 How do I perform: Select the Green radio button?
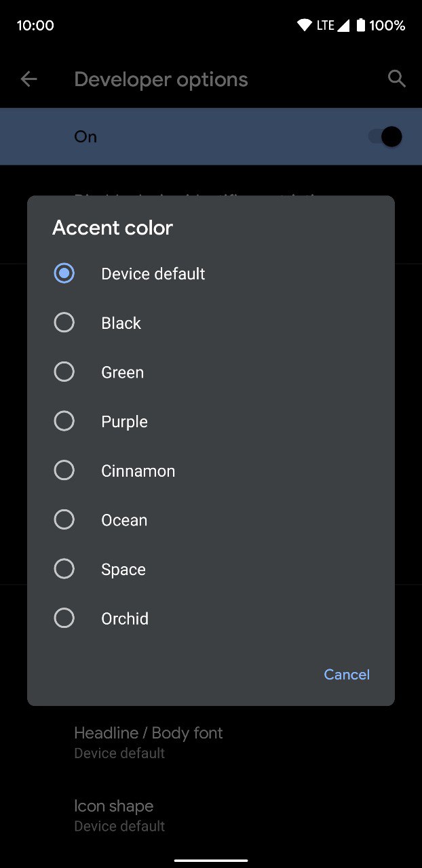pos(64,372)
